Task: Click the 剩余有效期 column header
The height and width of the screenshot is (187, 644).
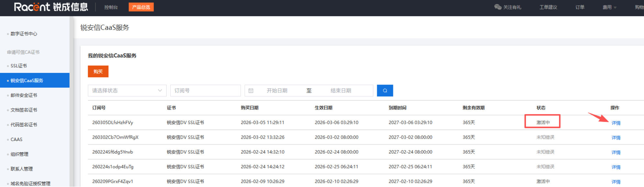Action: point(474,108)
